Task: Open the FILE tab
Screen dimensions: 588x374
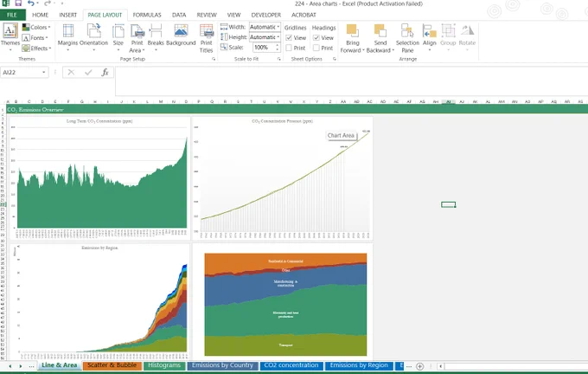Action: (x=12, y=15)
